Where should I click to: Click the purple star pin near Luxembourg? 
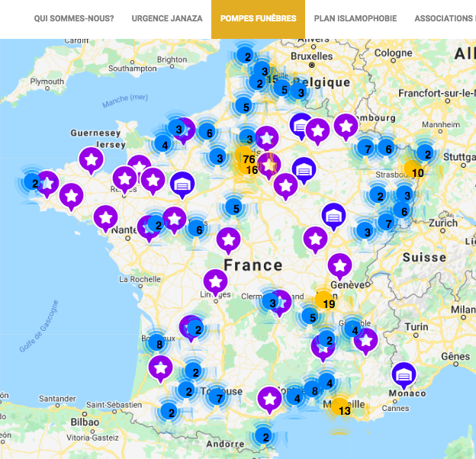point(346,127)
